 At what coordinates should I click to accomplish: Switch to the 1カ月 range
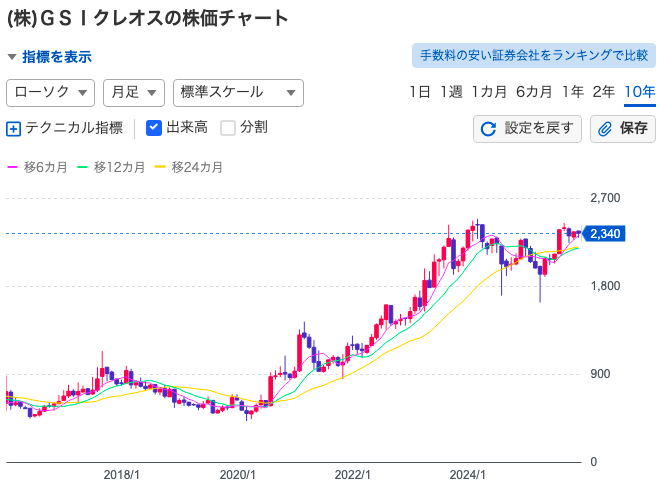pos(489,92)
